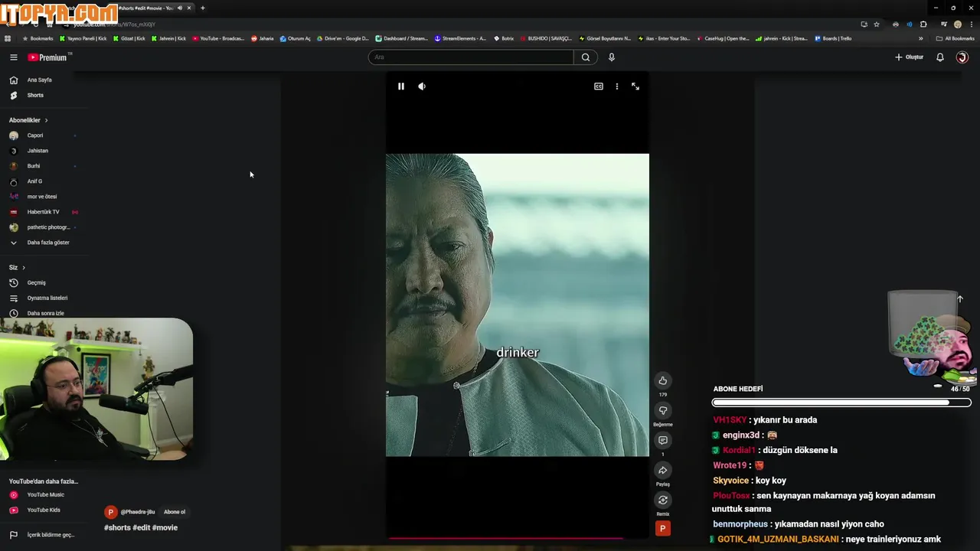
Task: Like the Shorts video
Action: point(663,380)
